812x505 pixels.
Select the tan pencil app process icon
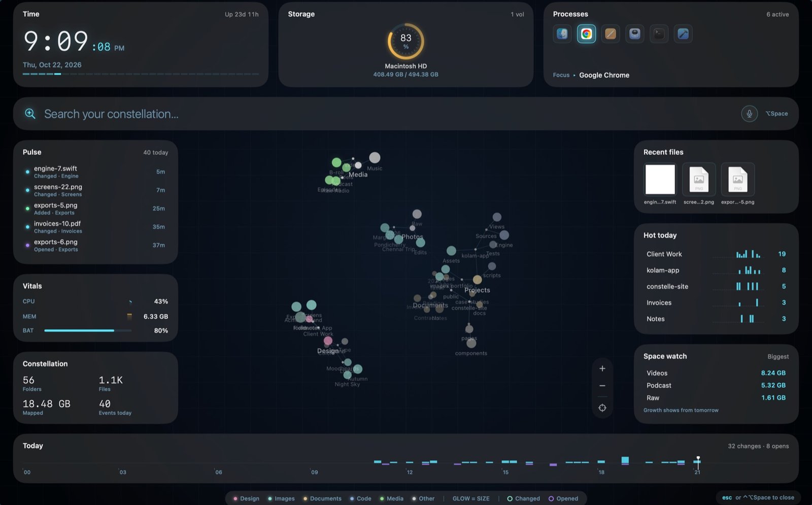tap(611, 34)
